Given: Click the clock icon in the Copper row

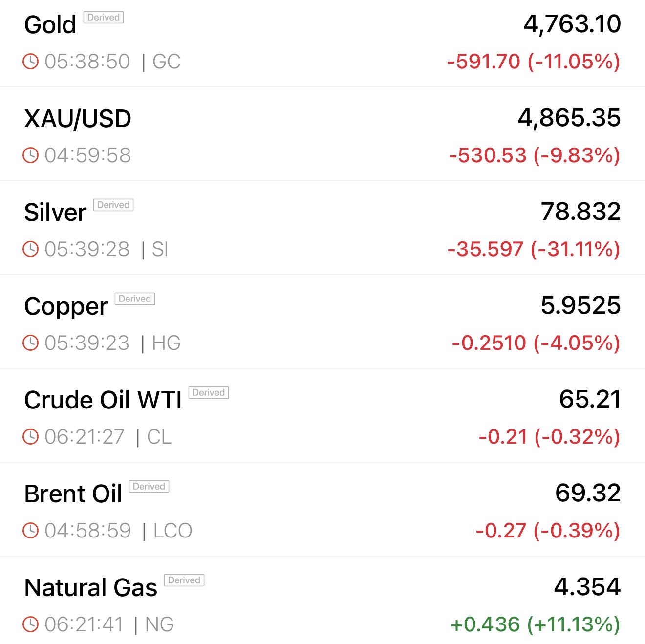Looking at the screenshot, I should click(30, 343).
